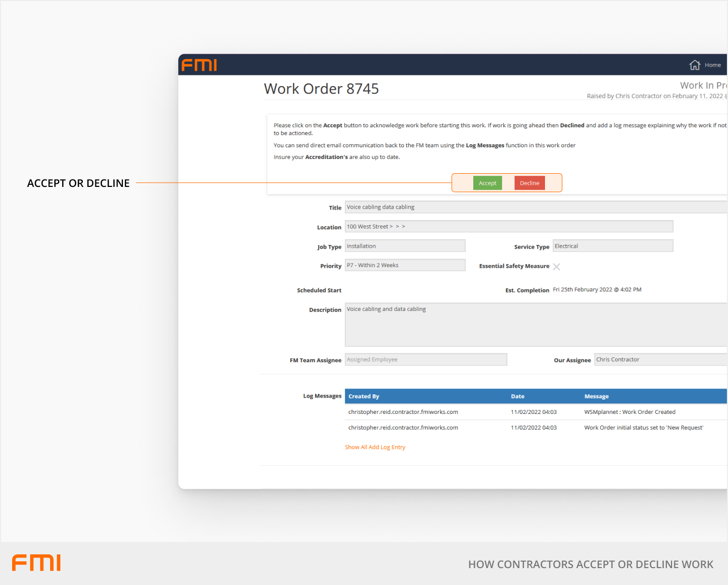This screenshot has width=728, height=585.
Task: Open the Service Type Electrical field
Action: click(612, 246)
